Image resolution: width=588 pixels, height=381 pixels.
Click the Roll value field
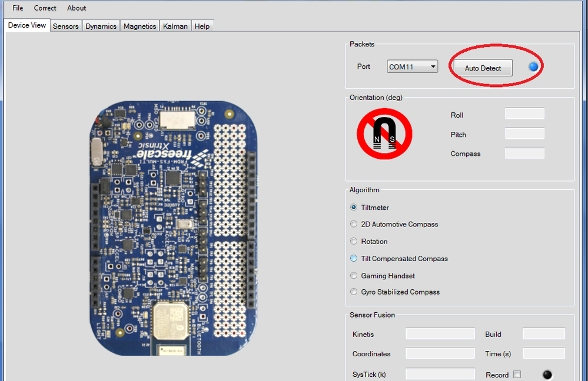[524, 113]
